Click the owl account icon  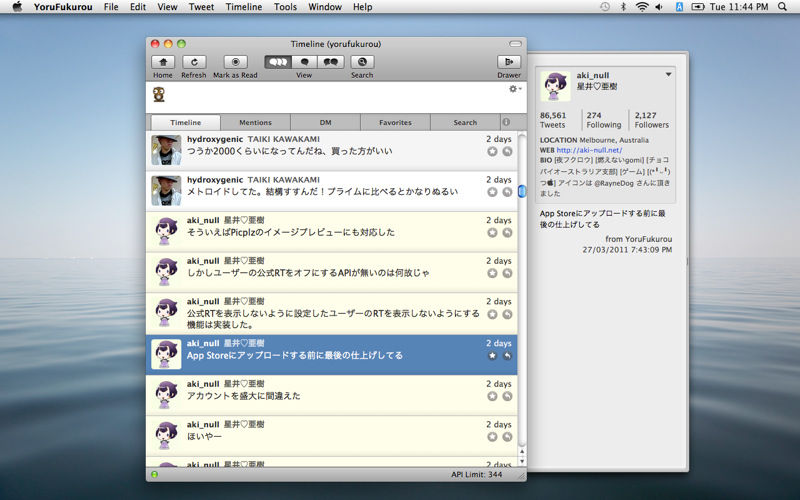pos(159,95)
